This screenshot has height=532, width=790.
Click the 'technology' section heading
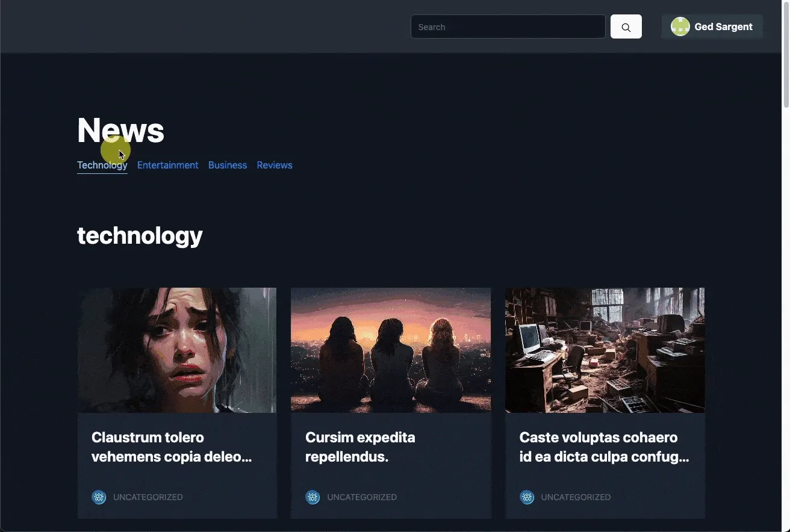[x=140, y=235]
